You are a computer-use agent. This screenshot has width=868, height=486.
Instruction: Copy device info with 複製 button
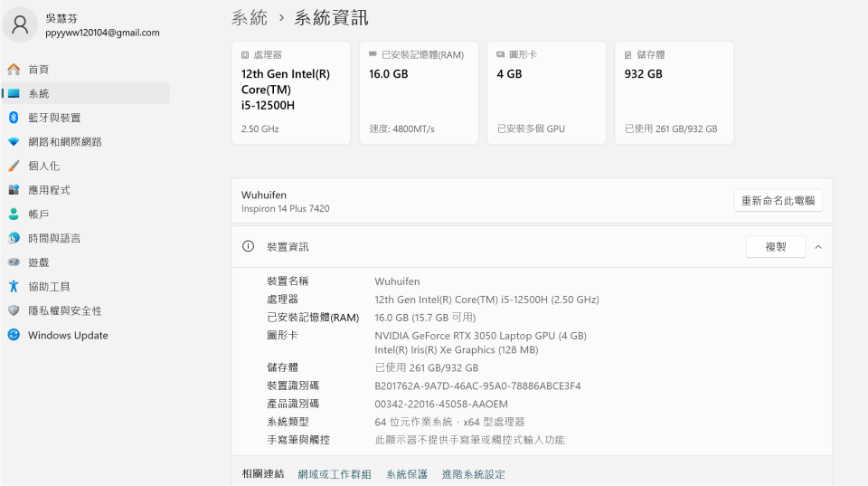click(776, 246)
